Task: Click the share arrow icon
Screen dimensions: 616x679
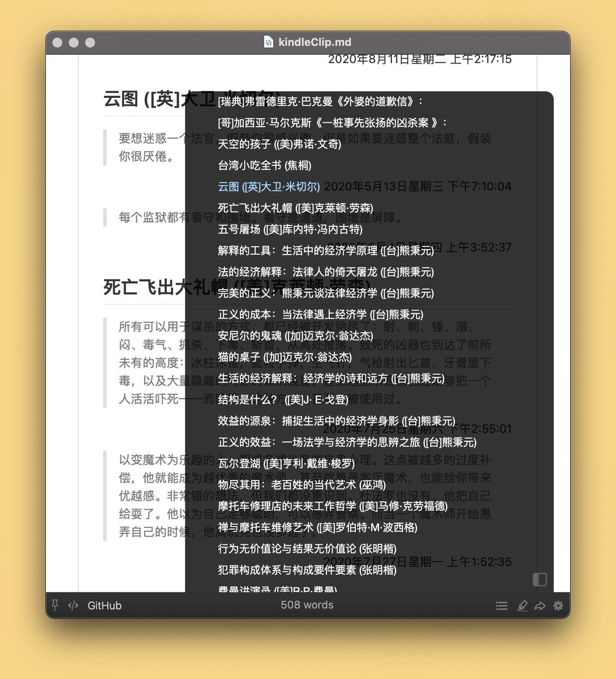Action: pos(540,605)
